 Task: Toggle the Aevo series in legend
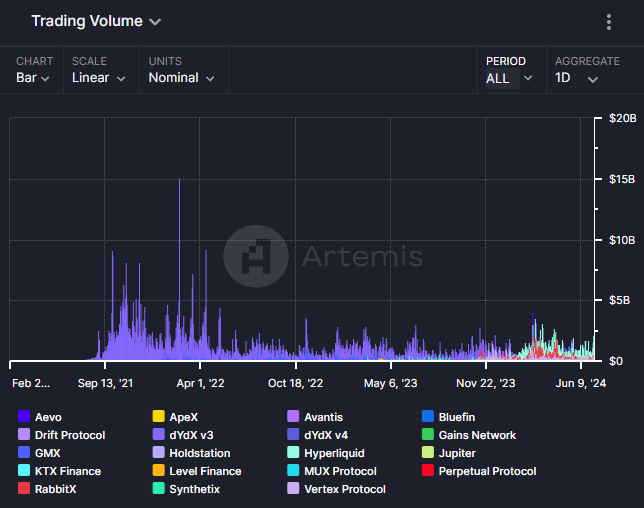tap(47, 417)
